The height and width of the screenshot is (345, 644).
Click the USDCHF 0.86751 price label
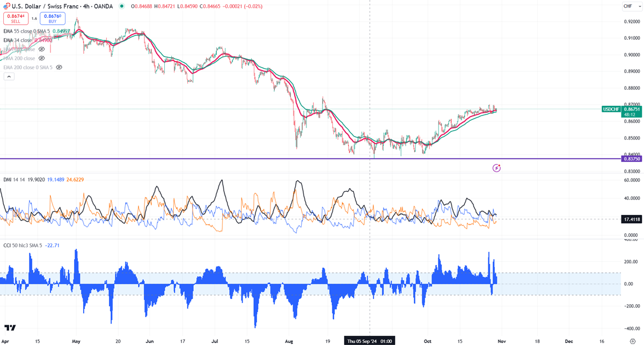tap(622, 111)
